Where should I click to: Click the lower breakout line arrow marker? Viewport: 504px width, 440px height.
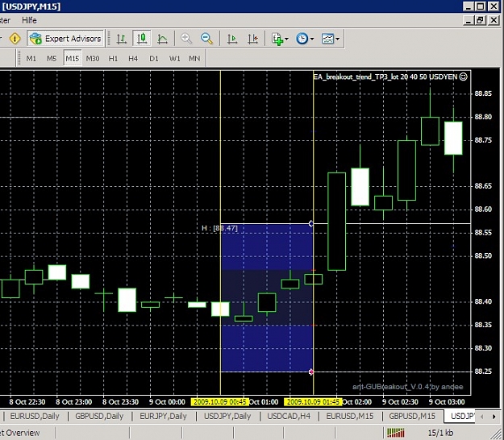click(310, 372)
